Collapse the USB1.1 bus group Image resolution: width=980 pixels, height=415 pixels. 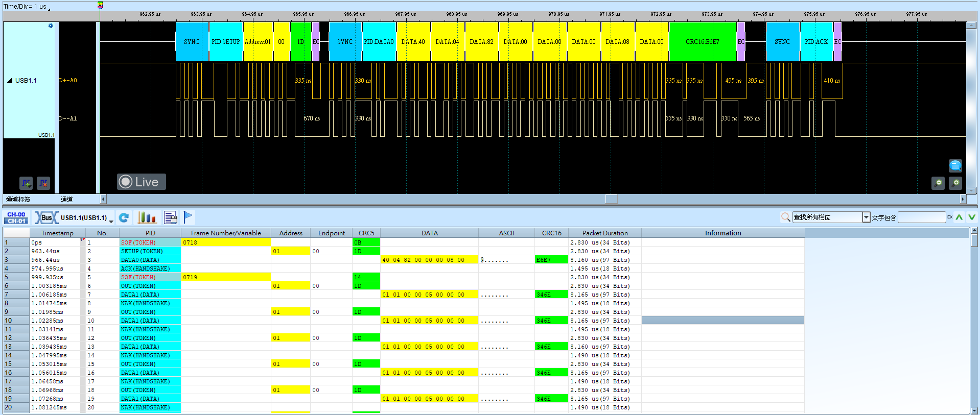tap(9, 81)
